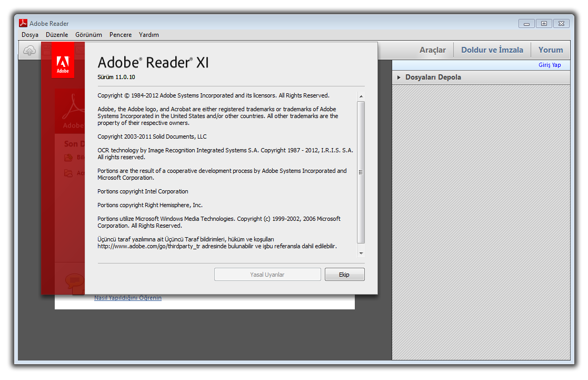Click the Portions copyright Right Hemisphere, Inc. line
Screen dimensions: 588x380
pyautogui.click(x=150, y=205)
